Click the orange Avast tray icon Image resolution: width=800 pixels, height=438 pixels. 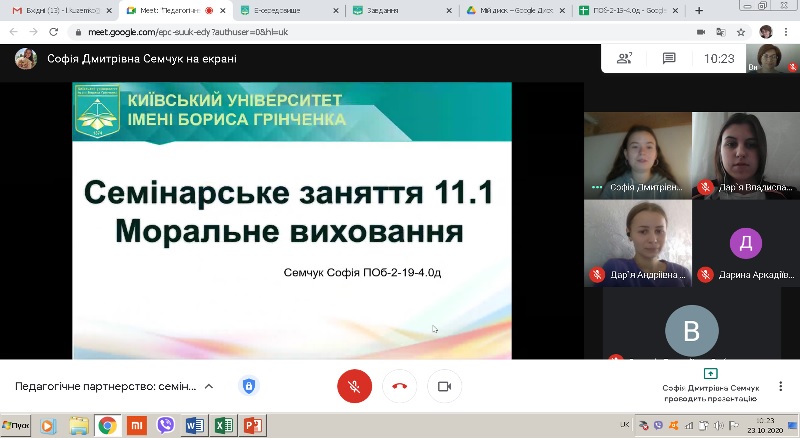673,425
